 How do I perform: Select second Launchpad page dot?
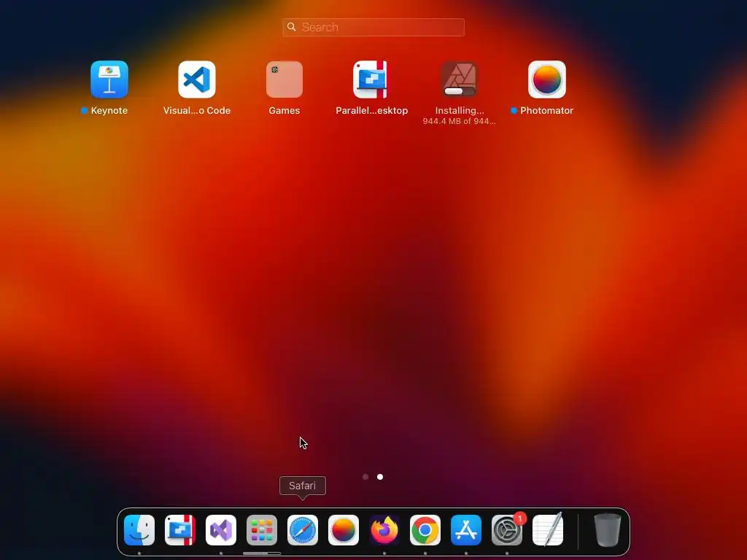[x=380, y=477]
